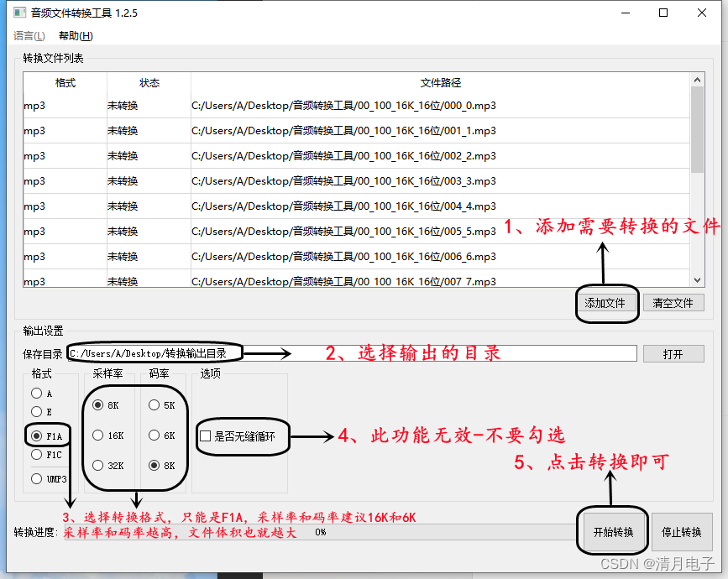Choose 32K sample rate

pos(108,466)
